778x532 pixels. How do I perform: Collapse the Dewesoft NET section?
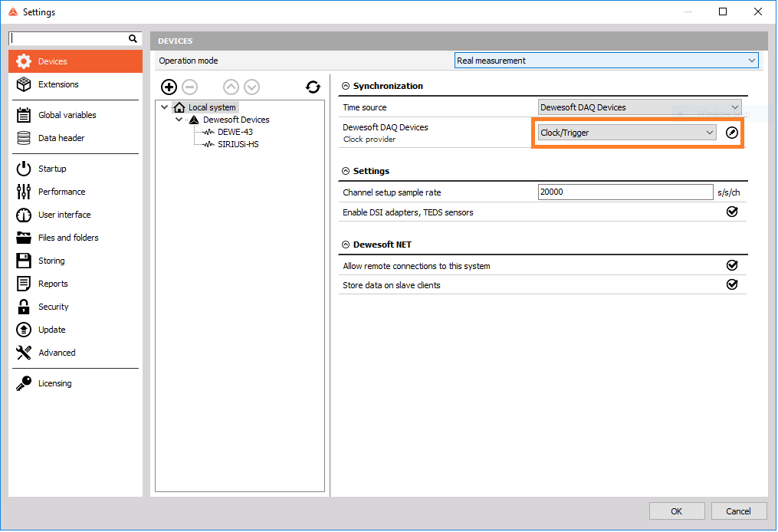[346, 245]
